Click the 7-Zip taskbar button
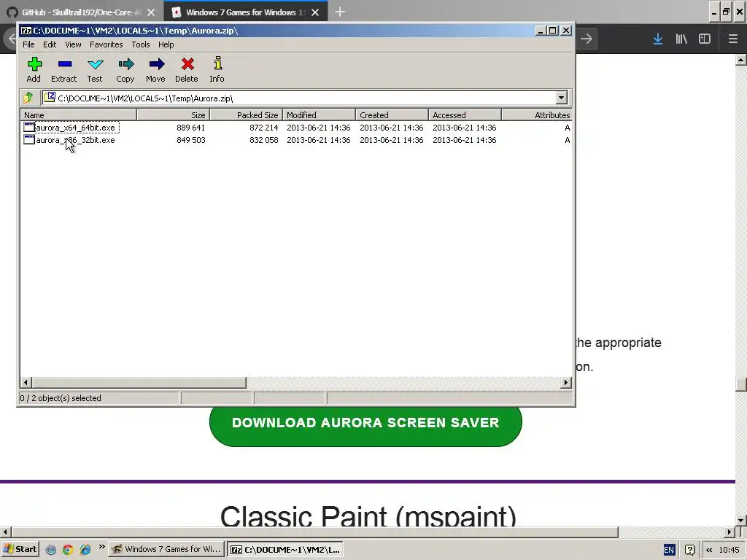The width and height of the screenshot is (747, 560). click(x=285, y=550)
